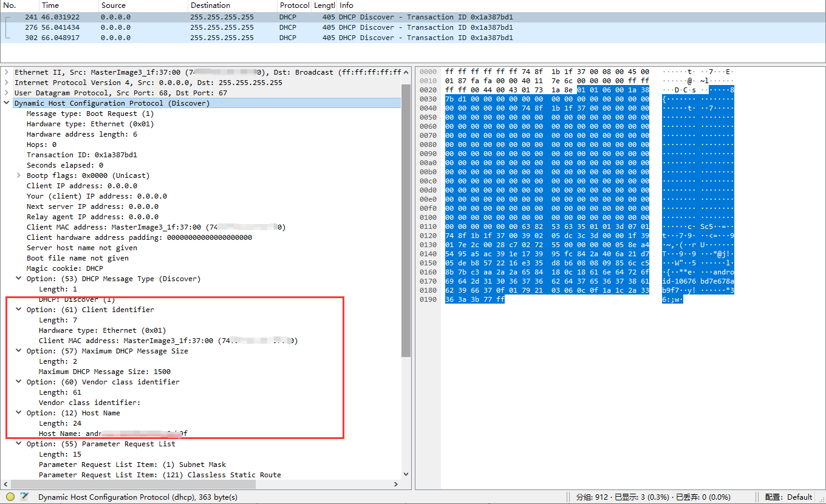Click details pane horizontal scroll-right arrow
826x504 pixels.
(397, 485)
